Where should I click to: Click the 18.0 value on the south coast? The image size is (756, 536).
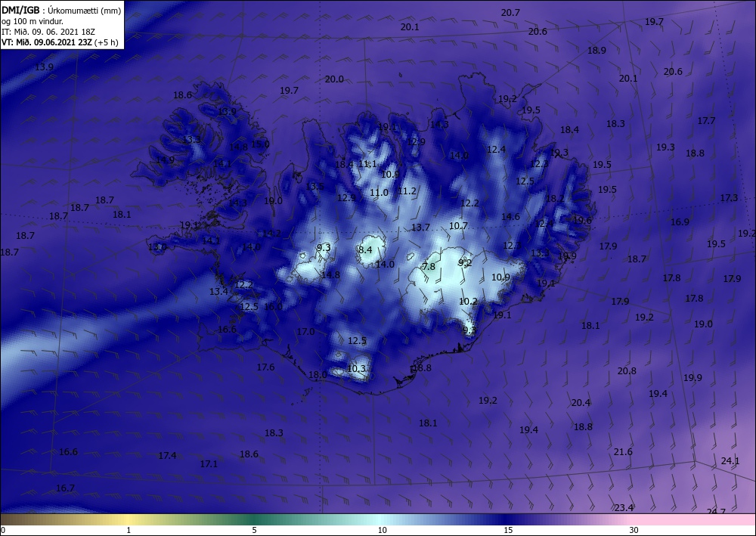pos(318,374)
